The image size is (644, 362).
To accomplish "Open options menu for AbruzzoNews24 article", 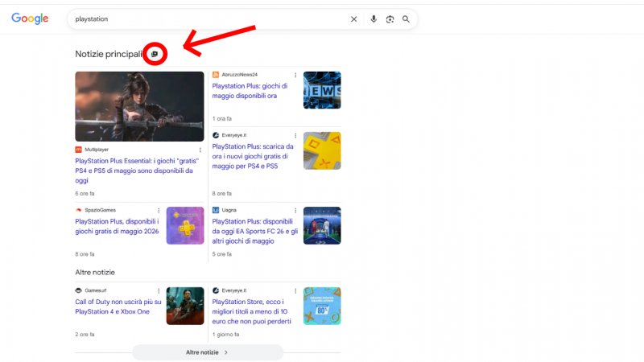I will (295, 75).
